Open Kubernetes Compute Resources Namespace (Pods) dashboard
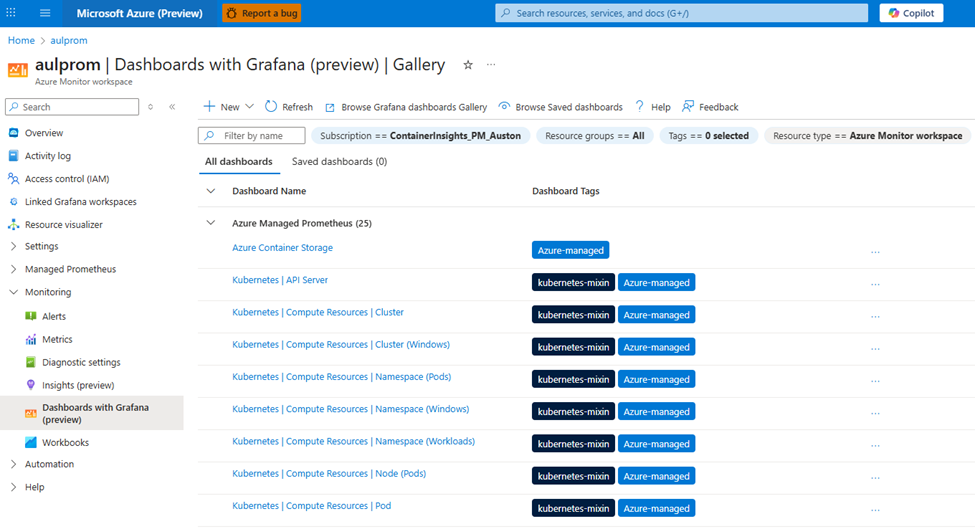The image size is (975, 529). [341, 377]
